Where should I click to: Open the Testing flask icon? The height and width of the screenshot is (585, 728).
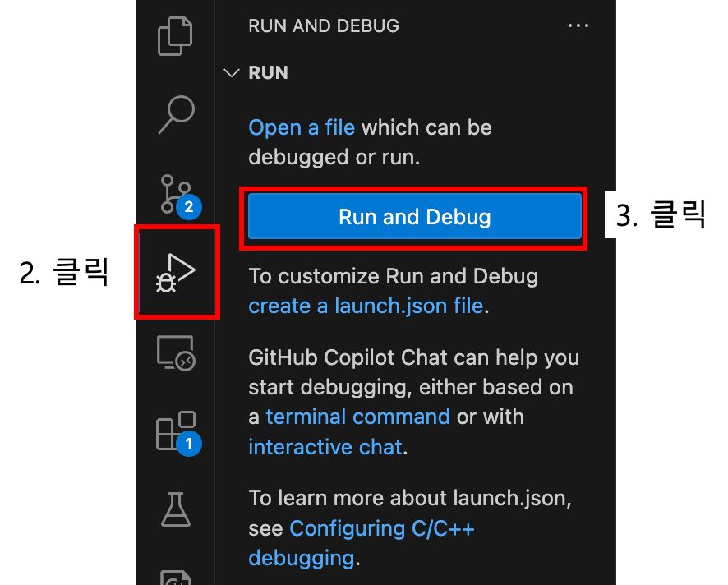tap(176, 509)
